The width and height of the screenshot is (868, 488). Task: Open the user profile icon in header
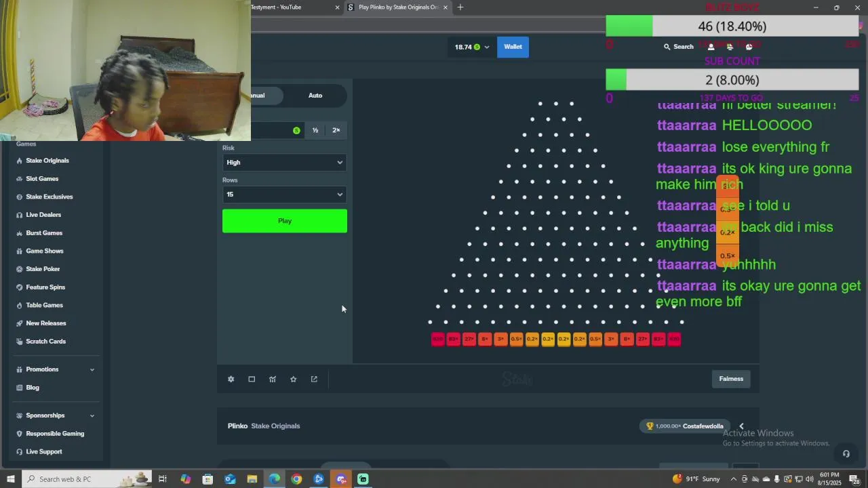point(711,47)
